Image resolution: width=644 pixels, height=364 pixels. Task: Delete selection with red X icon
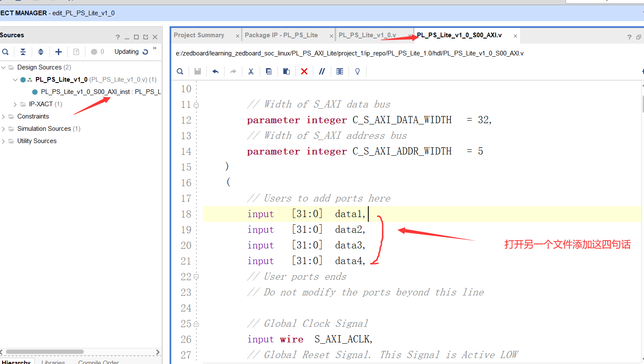304,71
